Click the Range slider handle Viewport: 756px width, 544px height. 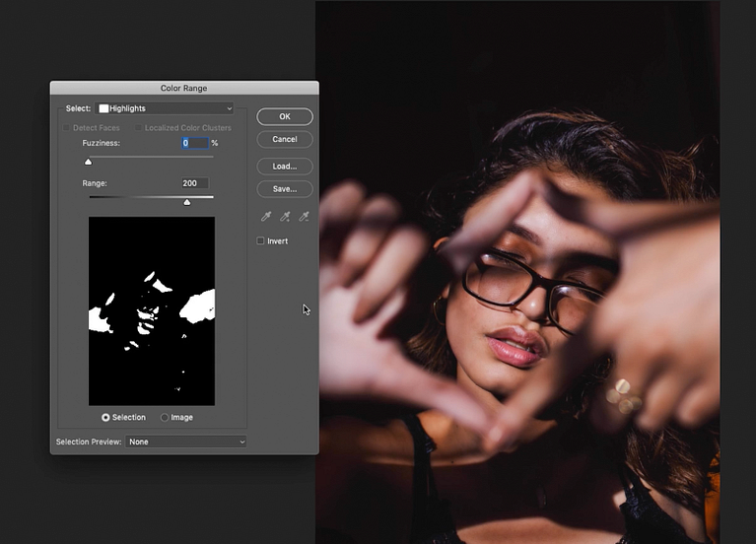(x=187, y=202)
